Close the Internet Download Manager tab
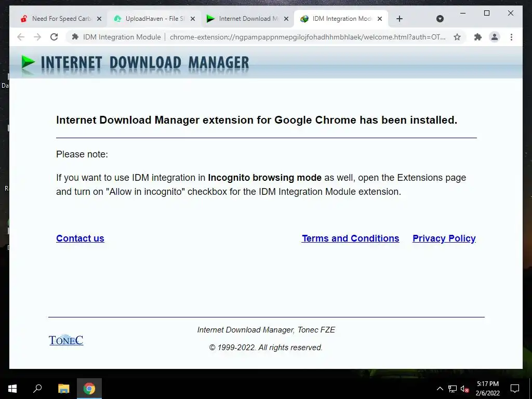Viewport: 532px width, 399px height. pos(286,19)
